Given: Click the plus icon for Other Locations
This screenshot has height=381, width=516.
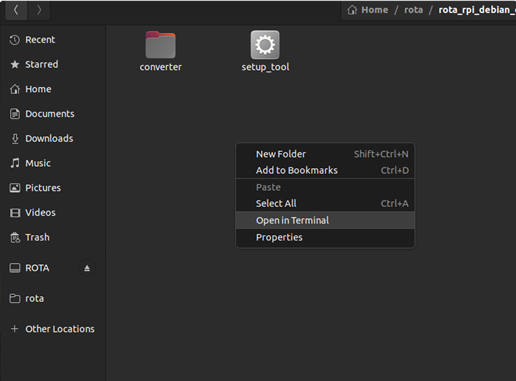Looking at the screenshot, I should pyautogui.click(x=14, y=329).
